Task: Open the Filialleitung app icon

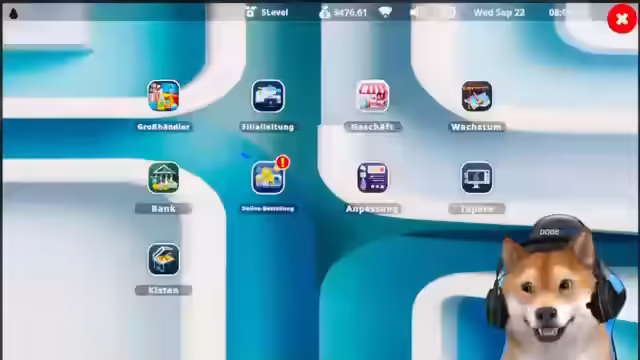Action: (268, 96)
